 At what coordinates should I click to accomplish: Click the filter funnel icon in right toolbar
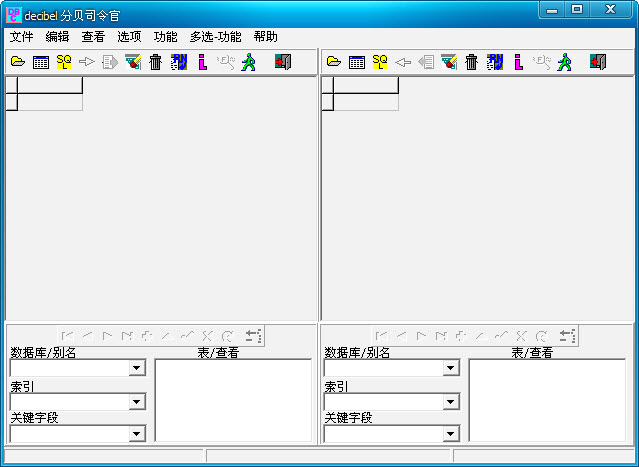click(x=449, y=62)
